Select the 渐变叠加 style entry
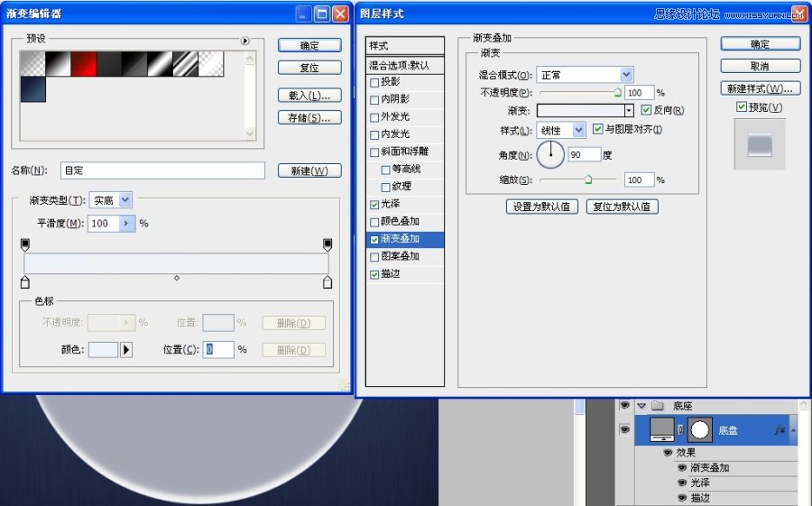Image resolution: width=812 pixels, height=506 pixels. coord(404,239)
